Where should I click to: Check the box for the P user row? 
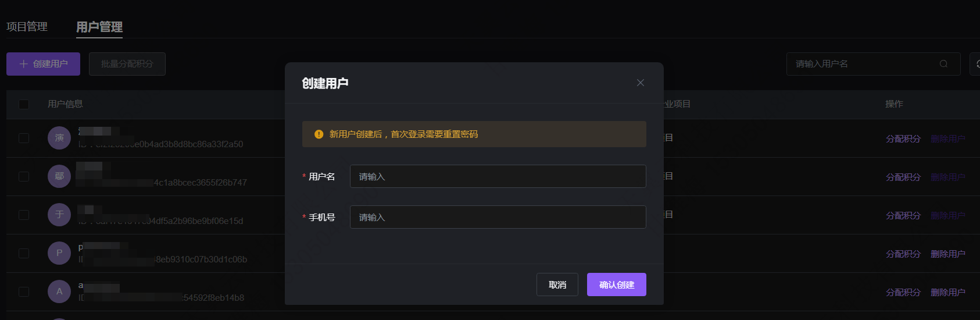pyautogui.click(x=24, y=253)
